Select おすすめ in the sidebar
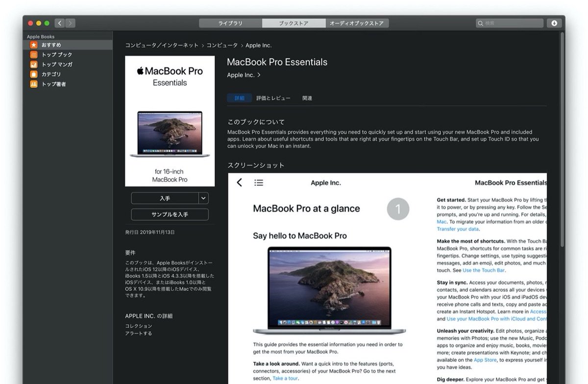Screen dimensions: 588x384 [x=69, y=45]
